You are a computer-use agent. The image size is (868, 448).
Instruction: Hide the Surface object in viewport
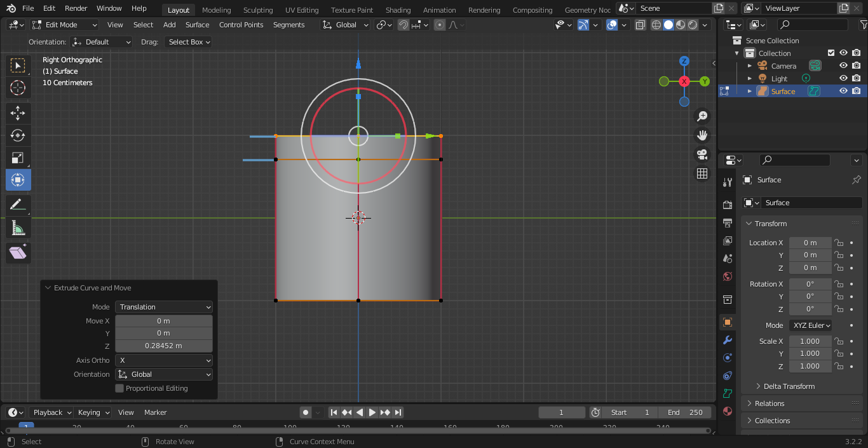843,91
